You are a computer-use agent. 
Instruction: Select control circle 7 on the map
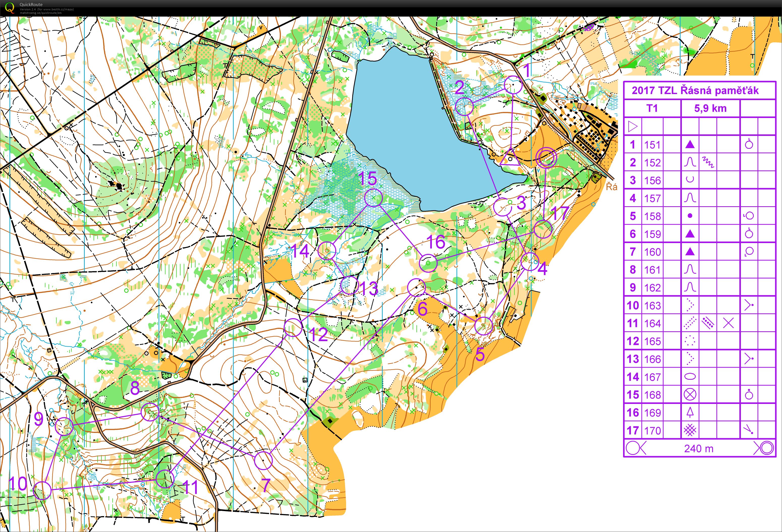[x=263, y=460]
